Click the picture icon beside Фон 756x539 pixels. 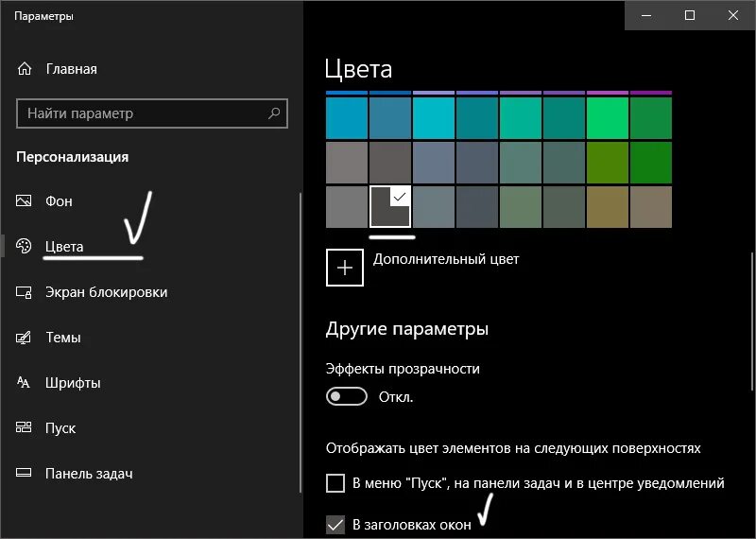pyautogui.click(x=24, y=200)
